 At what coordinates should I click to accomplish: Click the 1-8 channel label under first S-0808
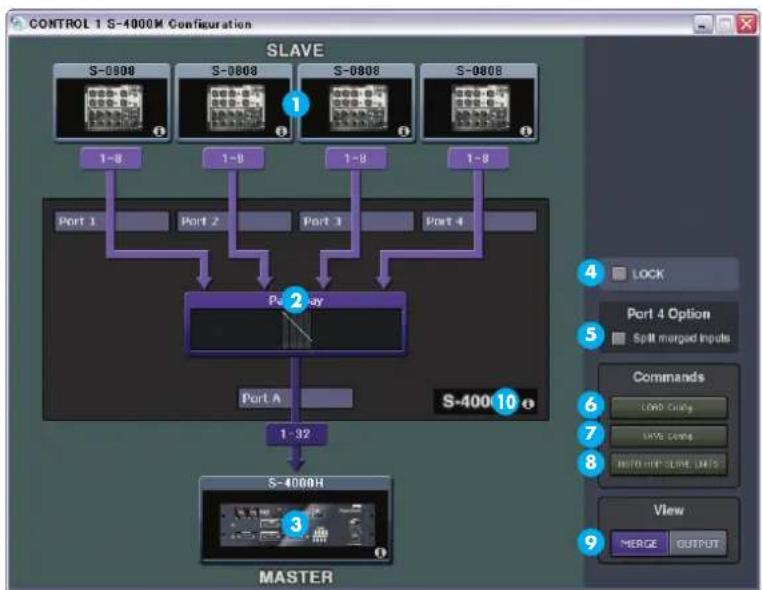tap(111, 158)
